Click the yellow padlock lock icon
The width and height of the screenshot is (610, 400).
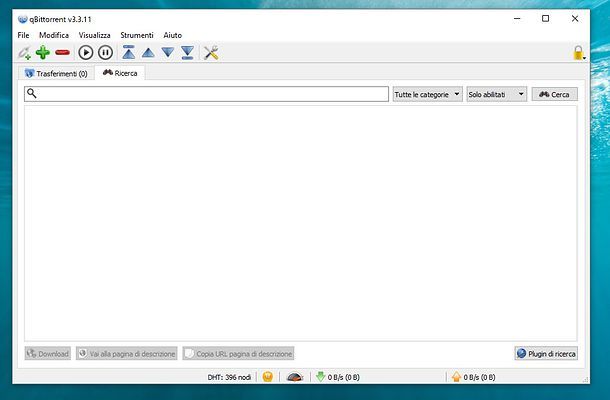[578, 53]
